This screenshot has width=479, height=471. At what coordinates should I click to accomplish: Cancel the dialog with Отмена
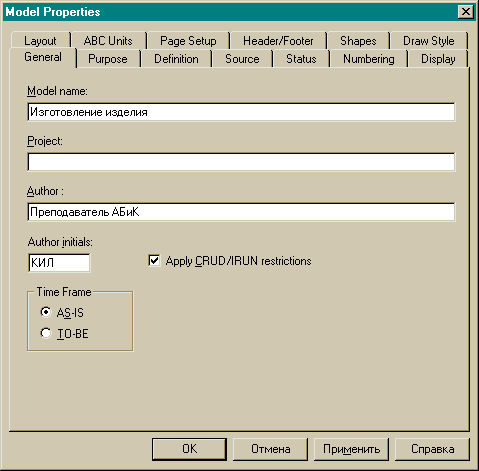(270, 449)
